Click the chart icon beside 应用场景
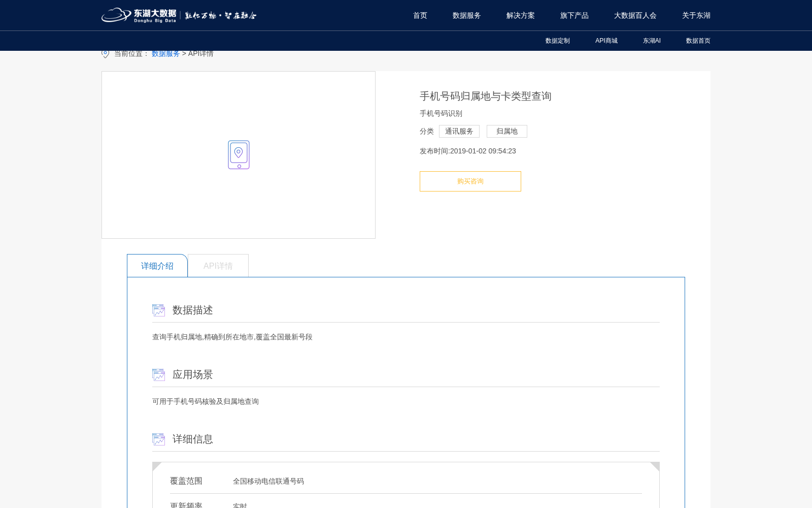The image size is (812, 508). click(x=158, y=375)
